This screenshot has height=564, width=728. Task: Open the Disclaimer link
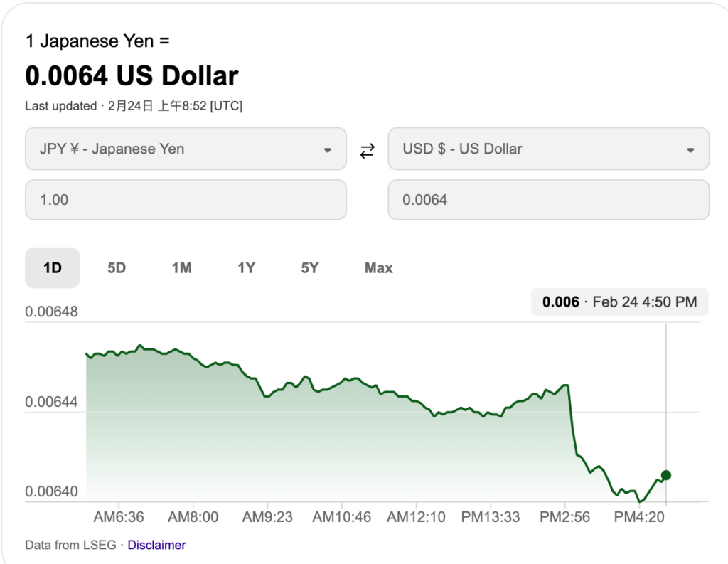[156, 545]
